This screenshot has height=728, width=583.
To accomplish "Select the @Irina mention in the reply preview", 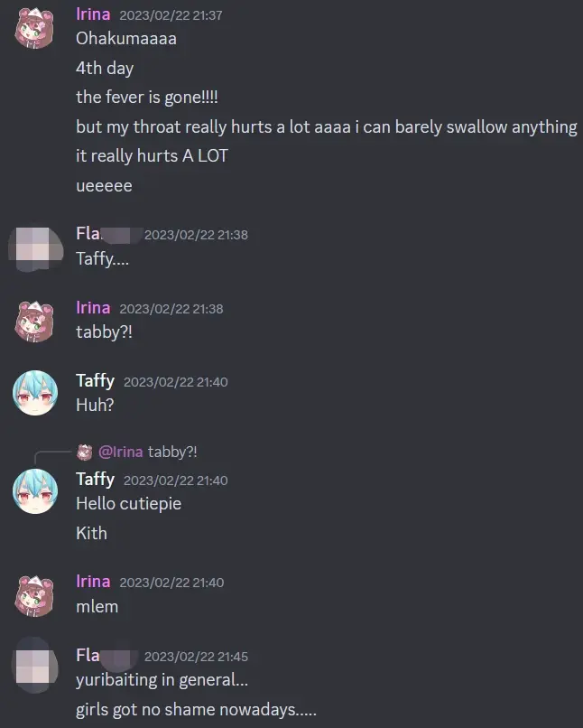I will click(121, 452).
